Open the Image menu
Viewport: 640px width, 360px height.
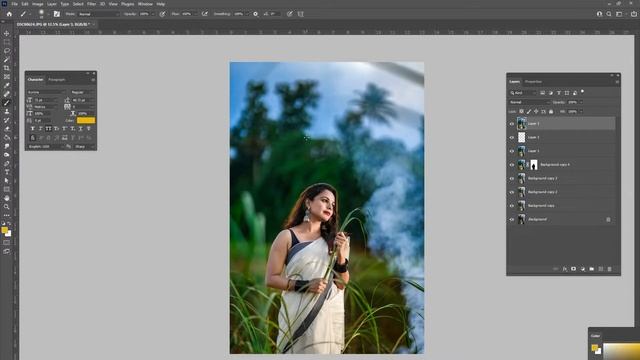(38, 4)
